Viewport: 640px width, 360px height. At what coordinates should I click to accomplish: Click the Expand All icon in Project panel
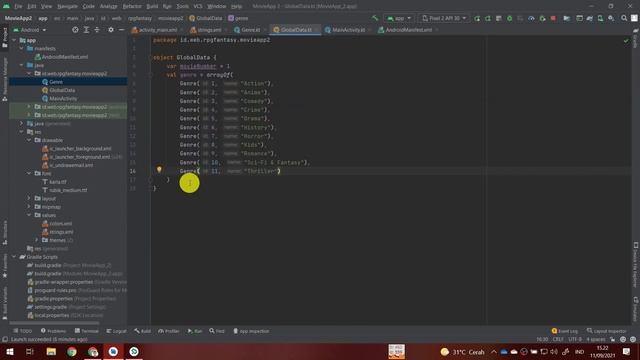pos(86,30)
